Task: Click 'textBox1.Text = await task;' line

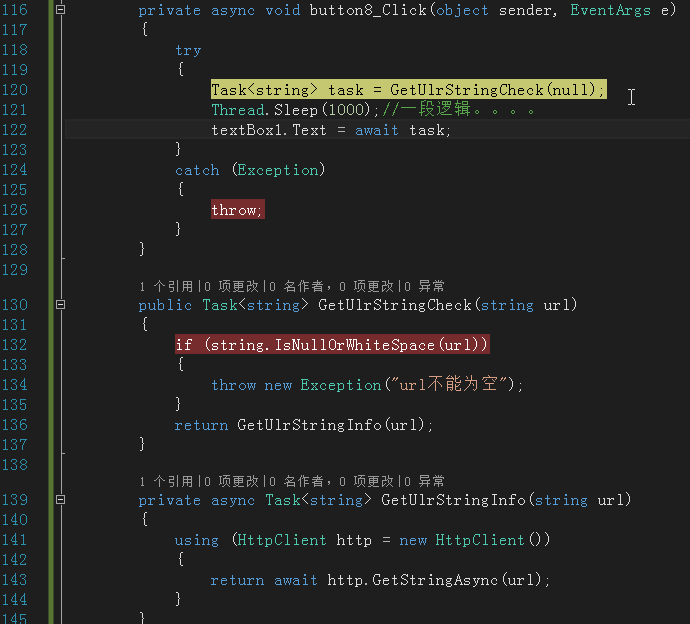Action: coord(331,130)
